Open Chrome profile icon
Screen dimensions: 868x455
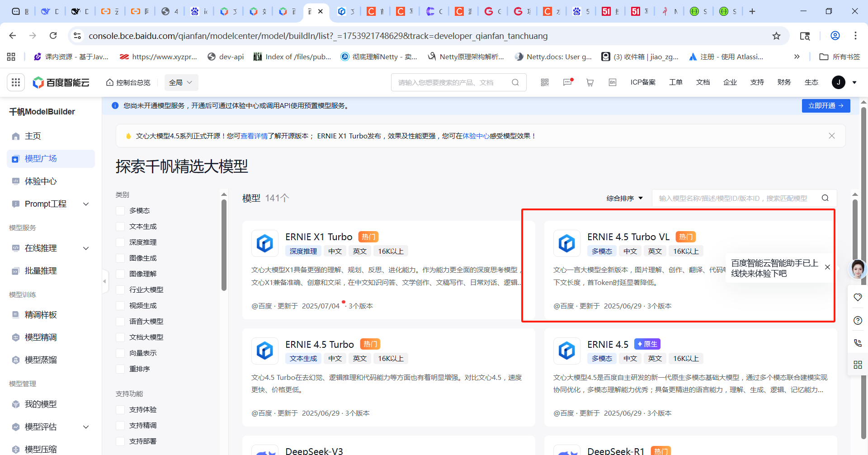tap(835, 36)
